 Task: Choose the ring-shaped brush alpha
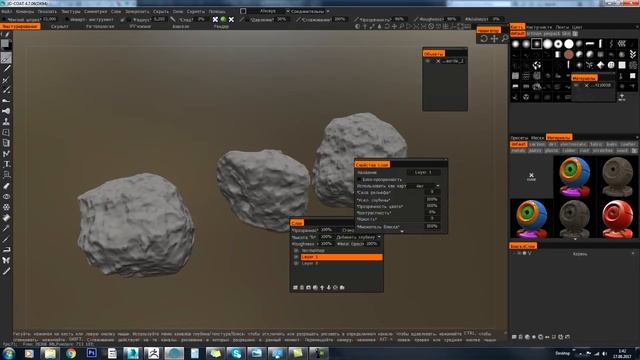(558, 44)
